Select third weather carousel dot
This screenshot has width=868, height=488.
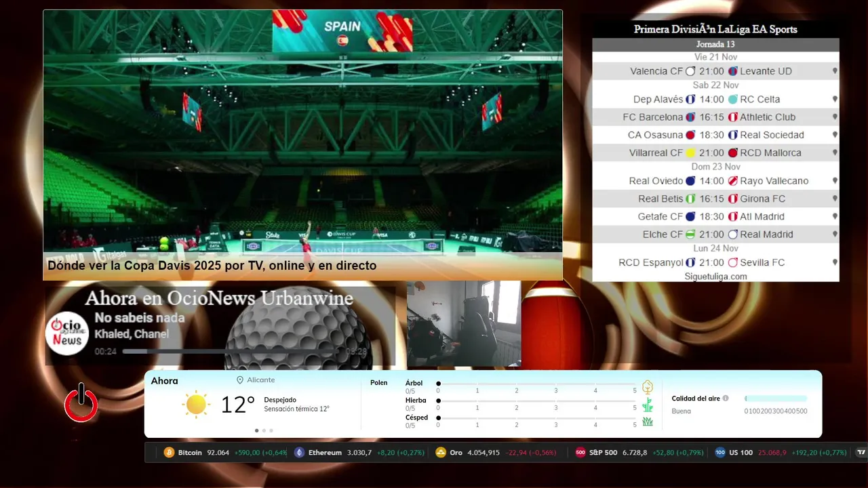[x=271, y=430]
